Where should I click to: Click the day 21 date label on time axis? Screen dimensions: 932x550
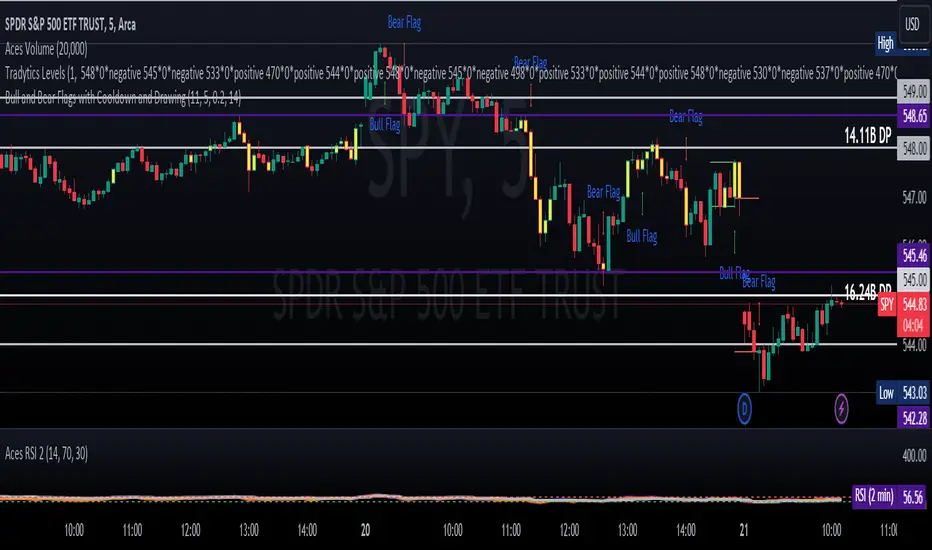(x=744, y=530)
